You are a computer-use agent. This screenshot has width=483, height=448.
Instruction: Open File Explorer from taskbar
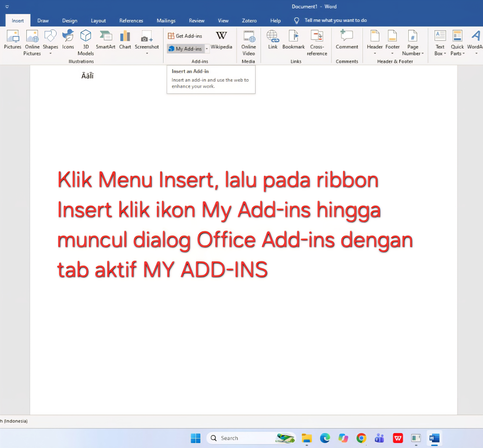pyautogui.click(x=307, y=438)
